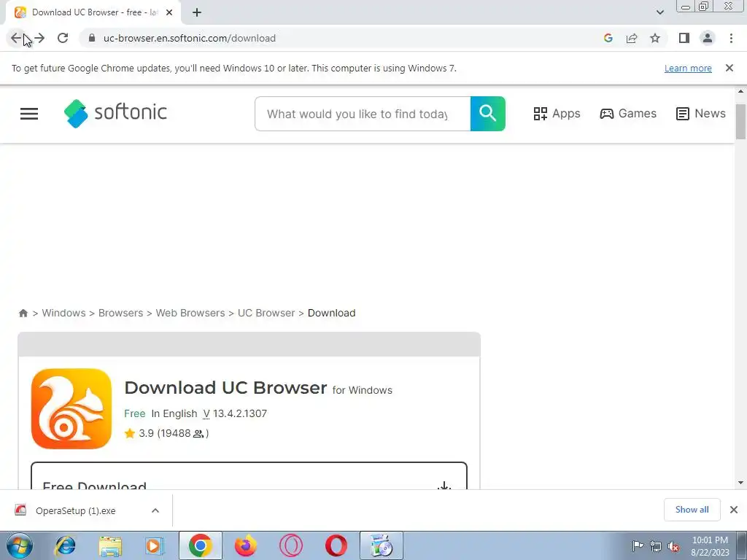Open Action Center flag in tray
The image size is (747, 560).
[638, 545]
